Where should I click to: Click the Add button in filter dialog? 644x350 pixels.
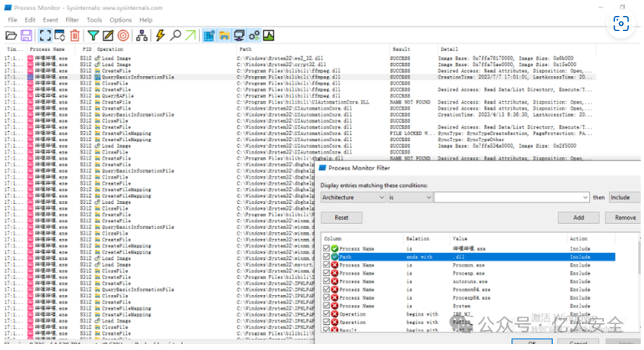(x=578, y=217)
